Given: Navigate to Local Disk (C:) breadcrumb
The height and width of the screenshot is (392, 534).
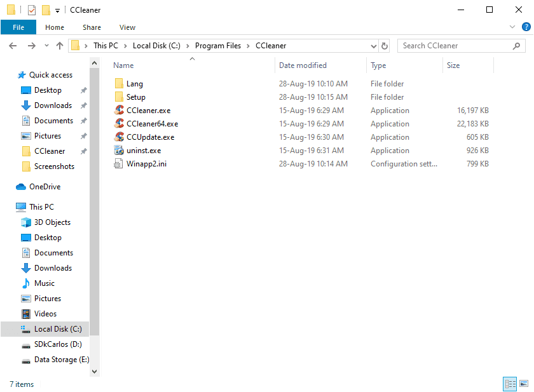Looking at the screenshot, I should pyautogui.click(x=156, y=46).
